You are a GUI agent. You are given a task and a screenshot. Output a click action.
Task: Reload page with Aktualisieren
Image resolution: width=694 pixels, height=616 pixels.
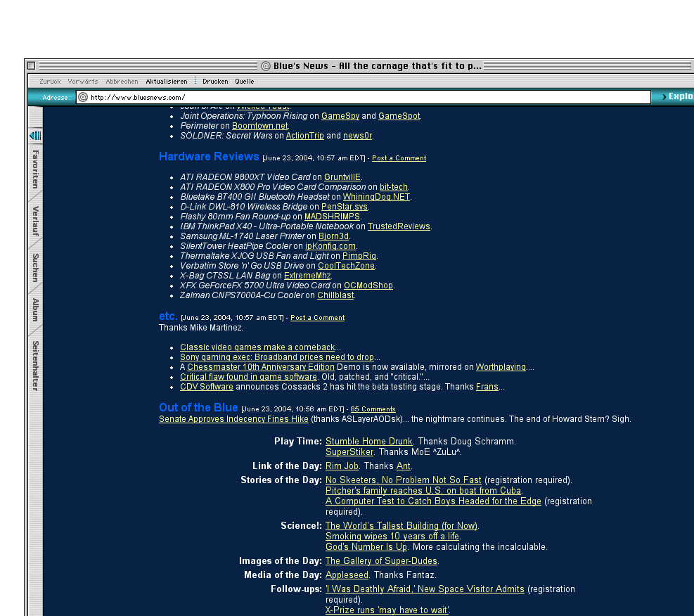point(167,82)
